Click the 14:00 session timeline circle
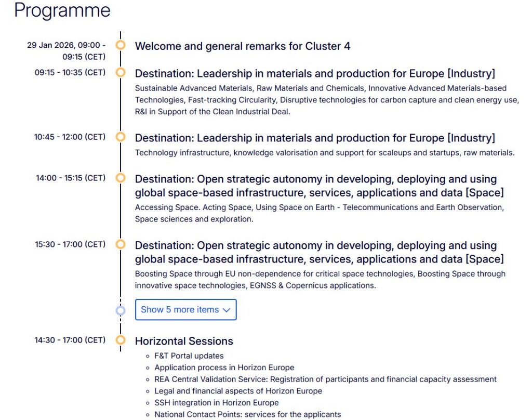 tap(121, 178)
